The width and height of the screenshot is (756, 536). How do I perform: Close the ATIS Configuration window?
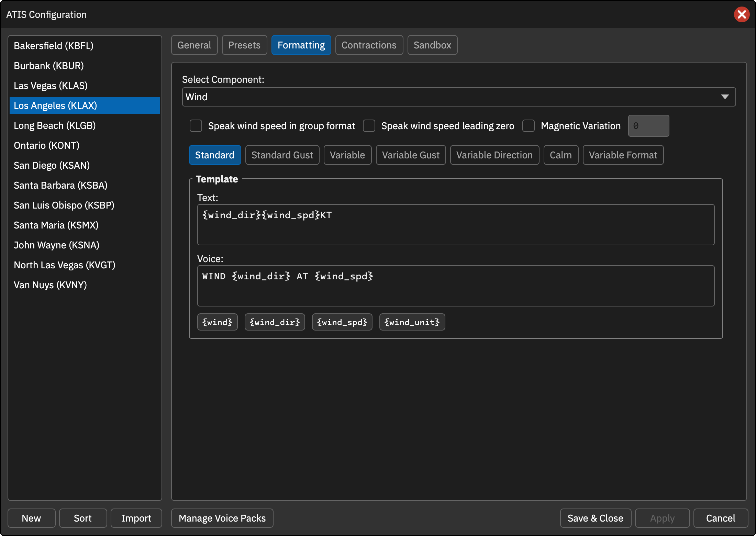(x=742, y=14)
